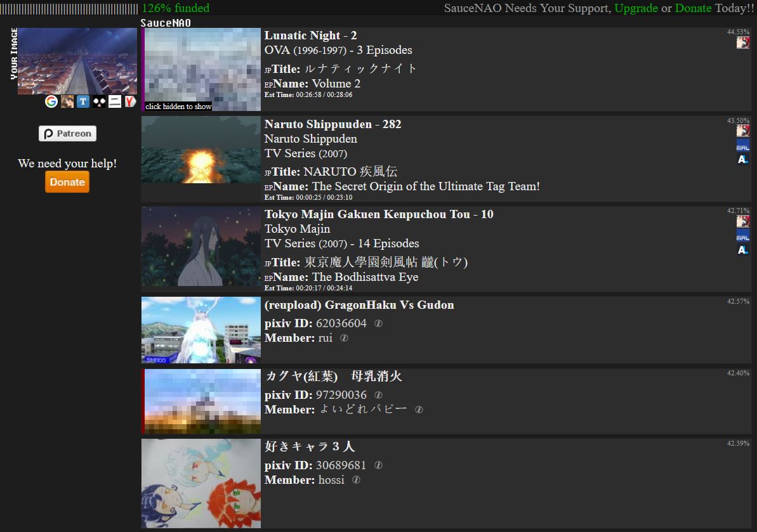The image size is (757, 532).
Task: Open MAL icon for Naruto Shippuuden result
Action: 743,146
